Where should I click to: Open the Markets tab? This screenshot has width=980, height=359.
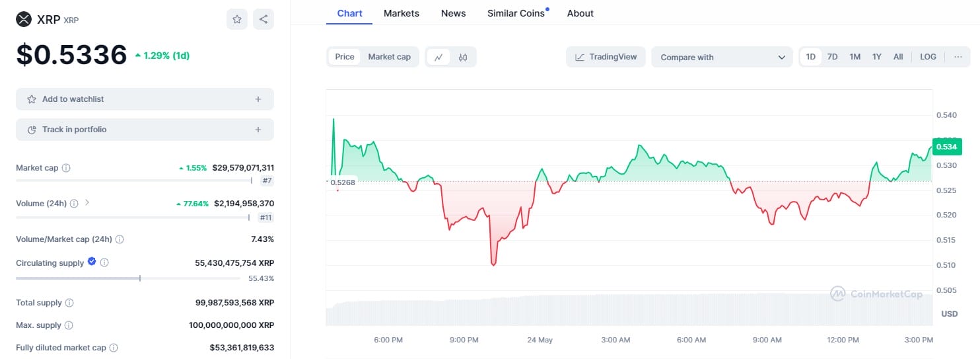[401, 13]
